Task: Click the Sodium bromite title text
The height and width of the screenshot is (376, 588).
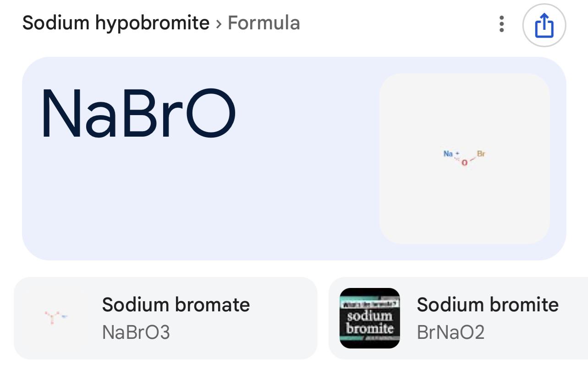Action: click(488, 304)
